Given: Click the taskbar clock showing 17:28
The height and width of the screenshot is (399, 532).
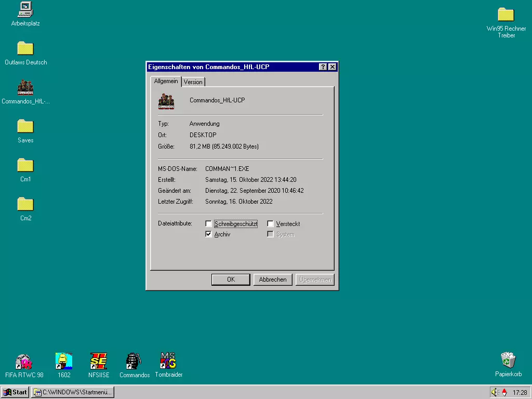Looking at the screenshot, I should tap(520, 393).
